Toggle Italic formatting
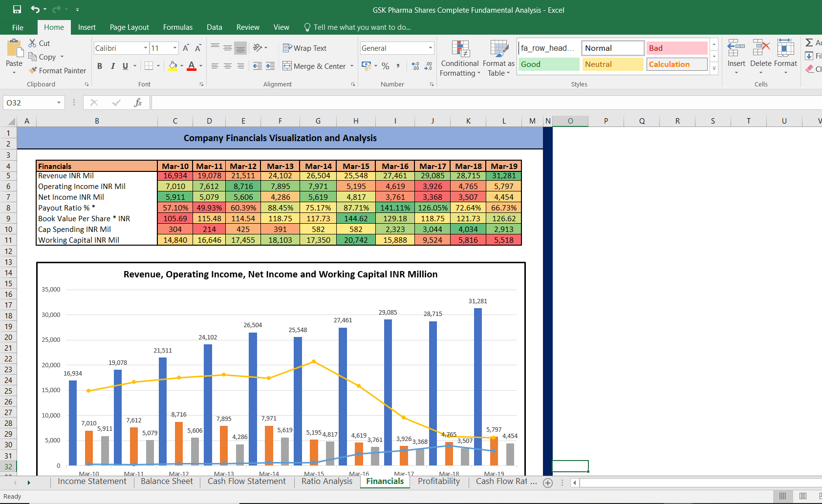The height and width of the screenshot is (504, 822). tap(112, 66)
